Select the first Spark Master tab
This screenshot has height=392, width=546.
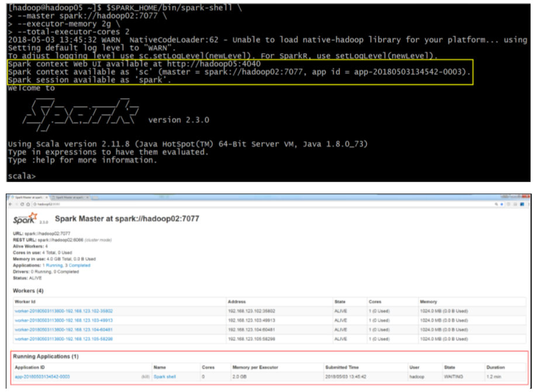pyautogui.click(x=29, y=197)
